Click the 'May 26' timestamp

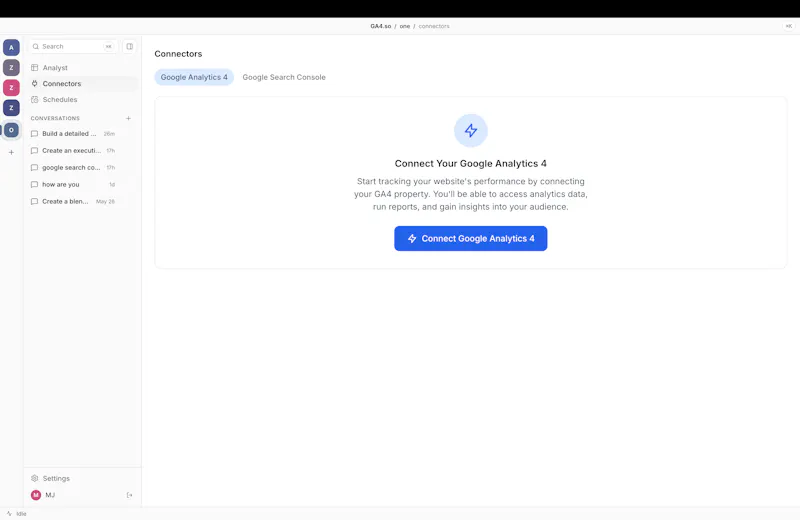[105, 202]
